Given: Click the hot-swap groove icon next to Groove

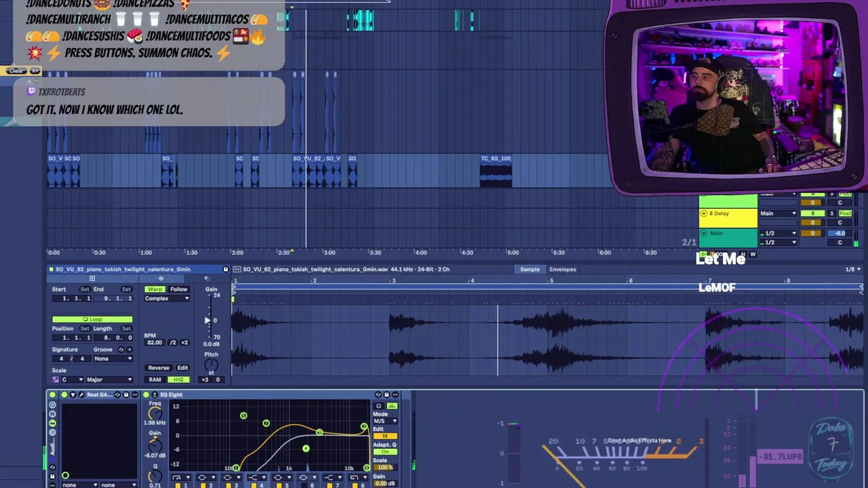Looking at the screenshot, I should pos(121,350).
